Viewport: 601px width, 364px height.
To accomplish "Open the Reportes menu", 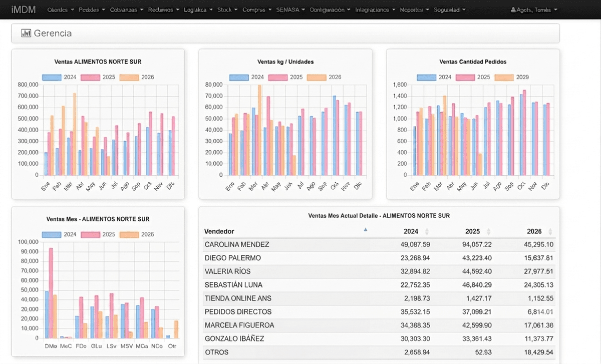I will point(415,10).
